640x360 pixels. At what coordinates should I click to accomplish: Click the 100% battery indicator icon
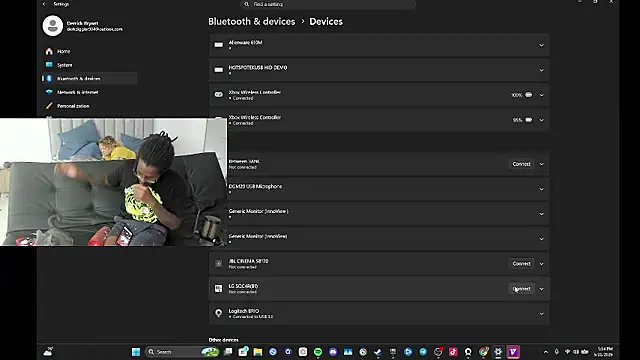click(529, 95)
